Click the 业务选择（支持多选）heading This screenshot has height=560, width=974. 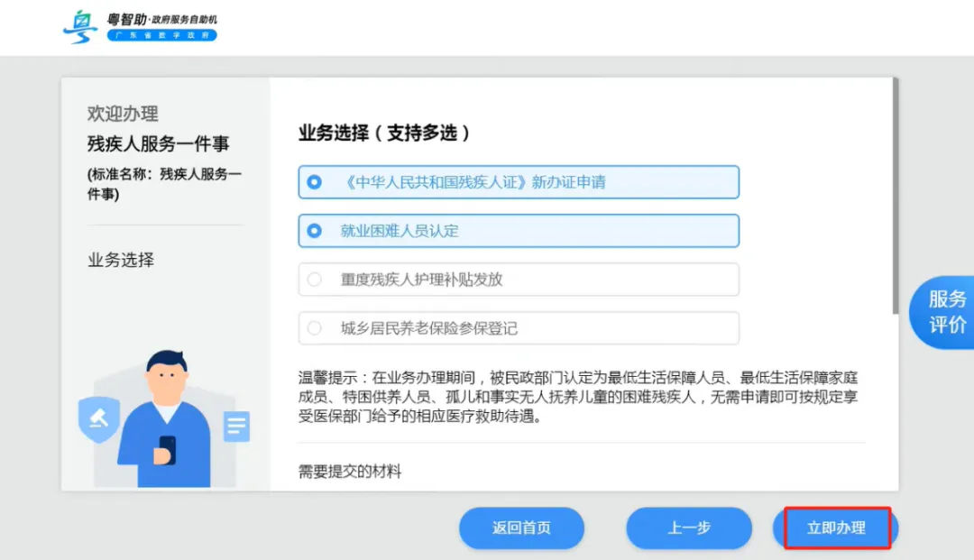point(384,133)
